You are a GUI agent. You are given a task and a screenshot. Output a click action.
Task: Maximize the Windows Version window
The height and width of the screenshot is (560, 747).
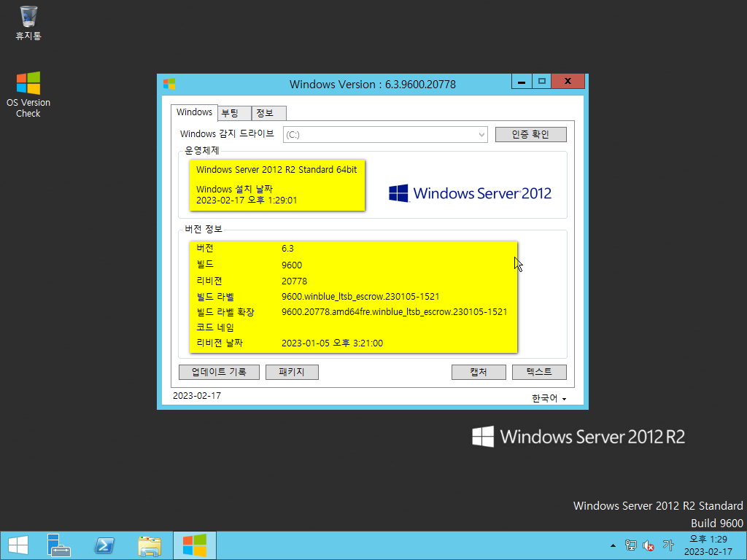(542, 82)
